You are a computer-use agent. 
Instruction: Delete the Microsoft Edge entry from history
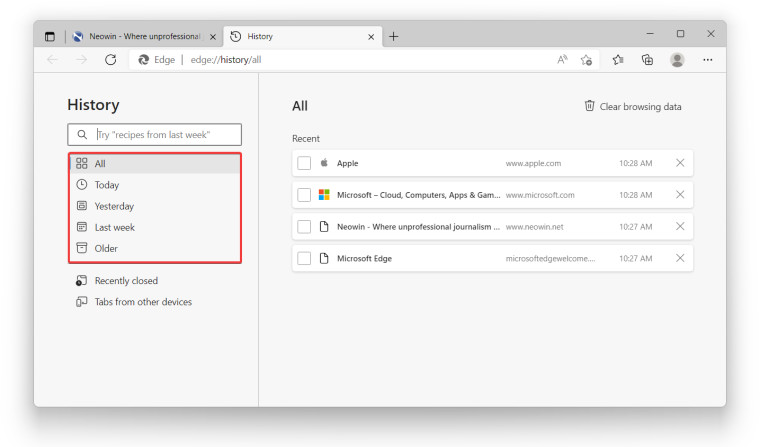(680, 258)
